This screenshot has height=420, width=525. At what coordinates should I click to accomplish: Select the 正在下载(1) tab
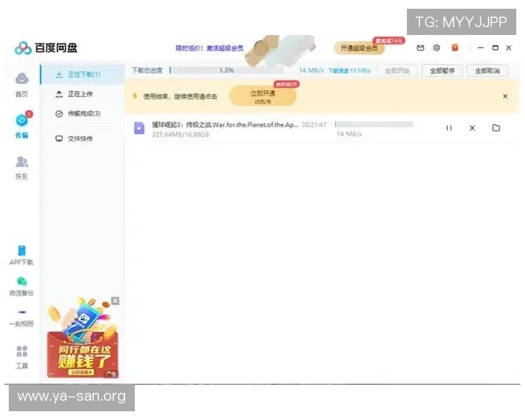82,74
